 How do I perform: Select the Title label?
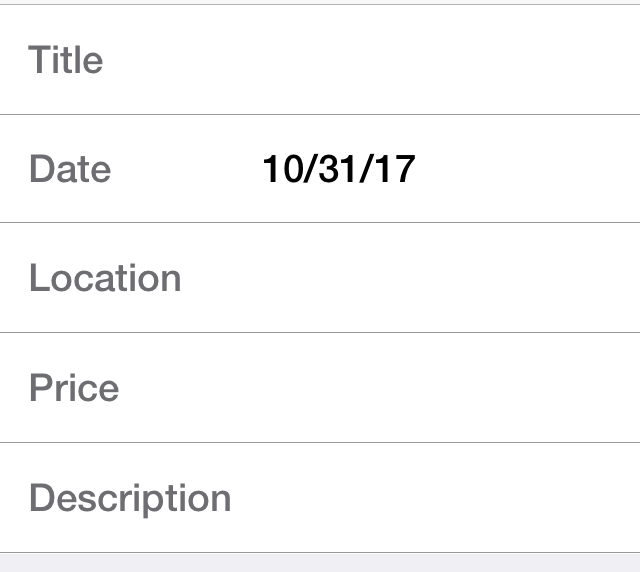[x=65, y=60]
